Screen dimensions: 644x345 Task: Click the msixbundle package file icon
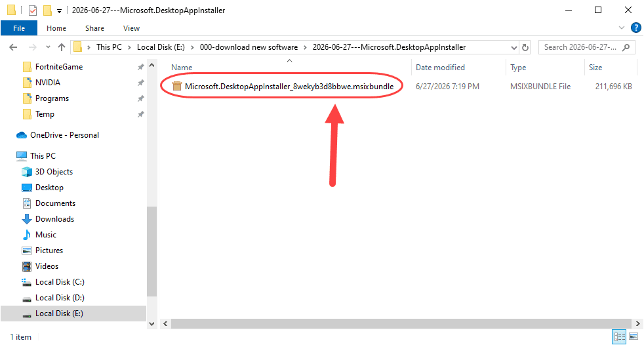(177, 87)
